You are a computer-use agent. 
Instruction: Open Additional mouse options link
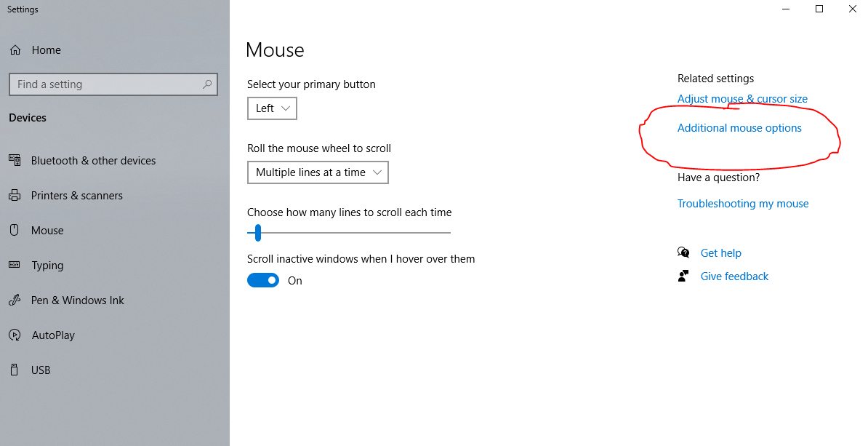click(739, 128)
